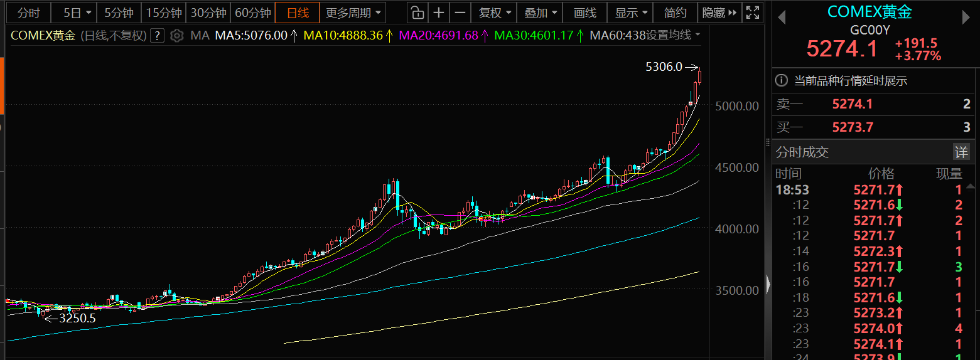Click the 画线 drawing button
Viewport: 980px width, 360px height.
click(584, 13)
